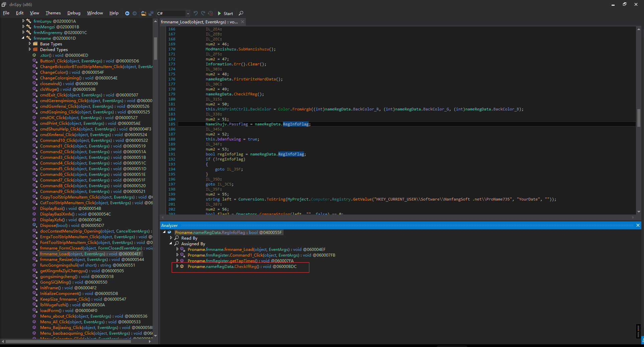Click the Button1_Click method icon
The image size is (644, 347).
(35, 61)
